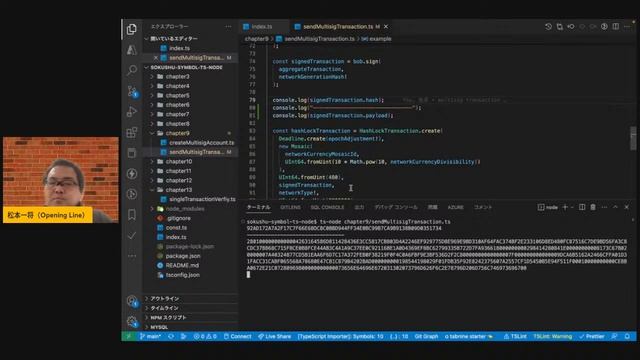The image size is (640, 360).
Task: Open the Extensions view
Action: (131, 132)
